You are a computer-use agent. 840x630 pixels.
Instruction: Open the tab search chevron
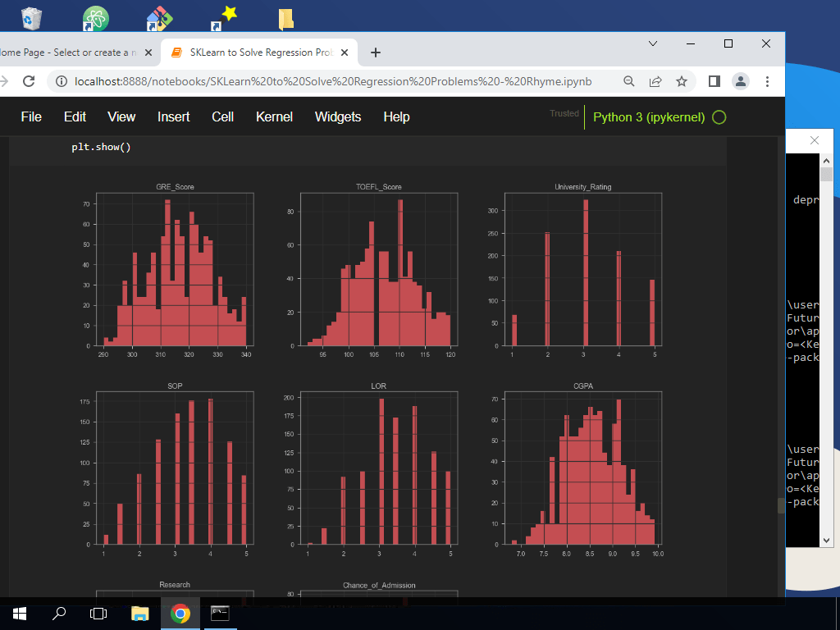coord(652,43)
